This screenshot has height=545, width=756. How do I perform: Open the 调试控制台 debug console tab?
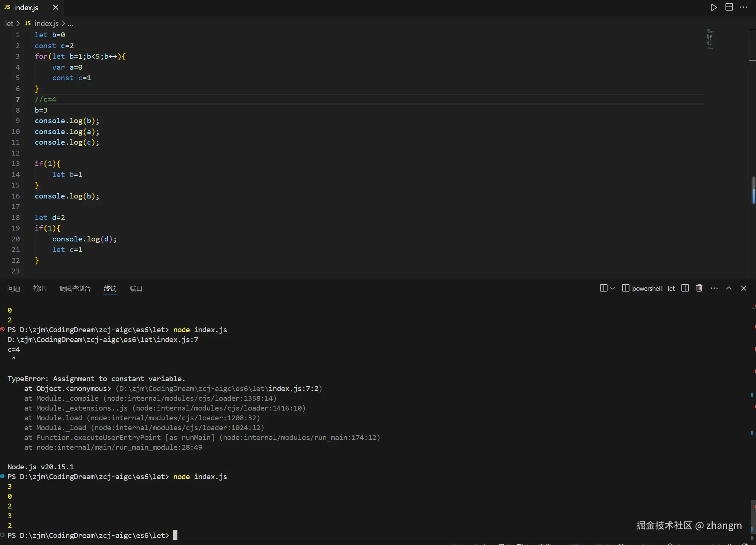click(75, 289)
